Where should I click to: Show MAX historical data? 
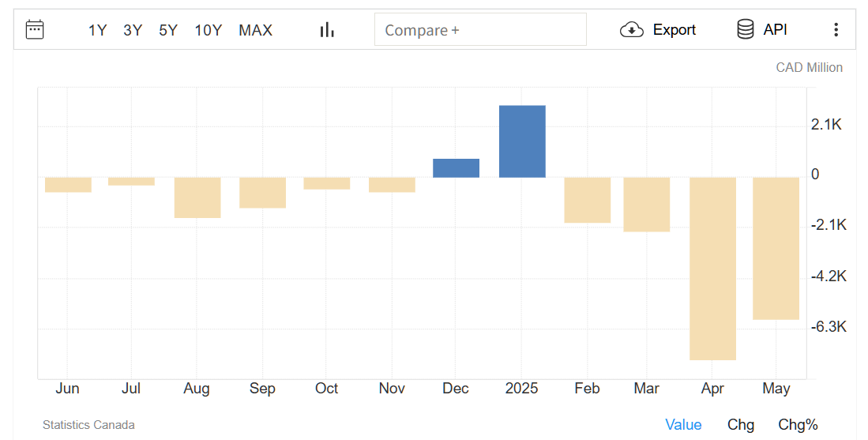(x=255, y=31)
